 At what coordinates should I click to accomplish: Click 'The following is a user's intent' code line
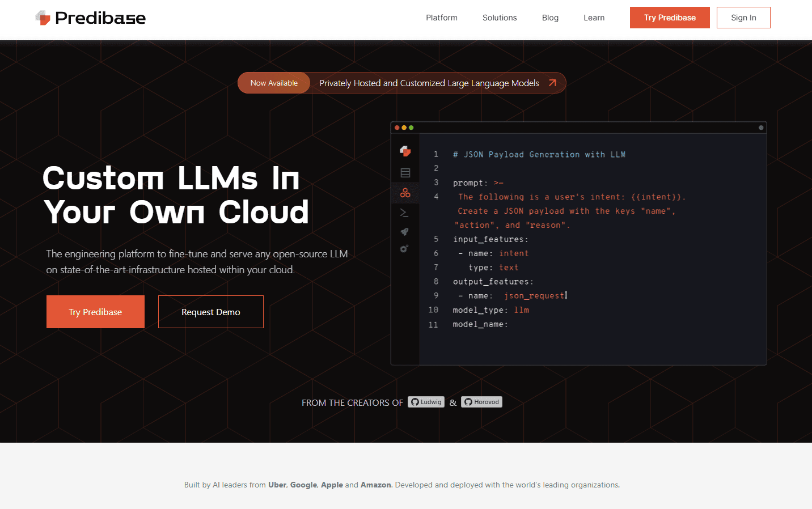(572, 197)
